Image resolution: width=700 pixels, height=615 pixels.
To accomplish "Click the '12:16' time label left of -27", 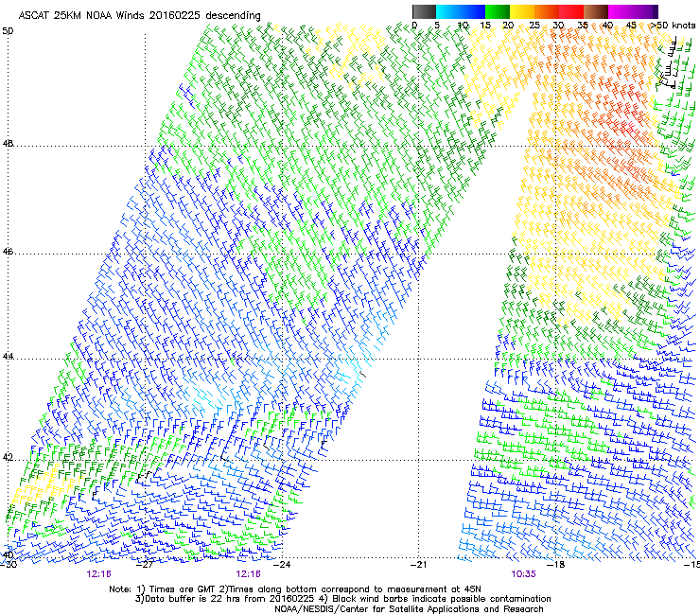I will click(99, 574).
